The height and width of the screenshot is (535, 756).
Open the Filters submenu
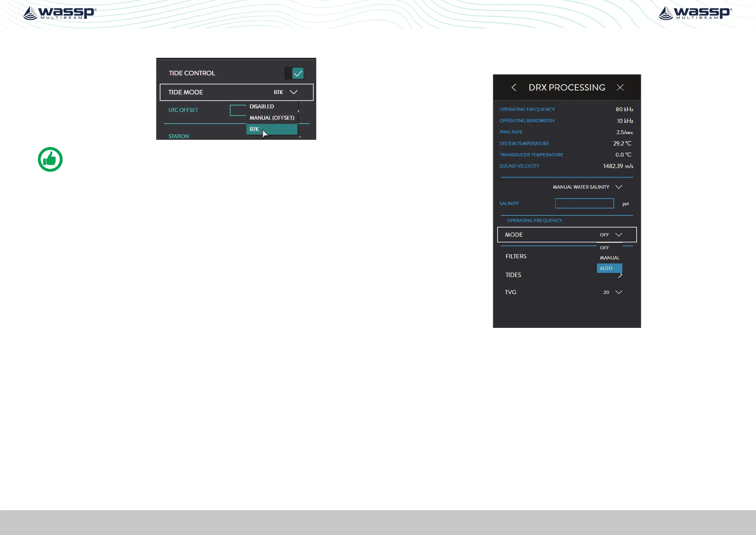[x=516, y=256]
